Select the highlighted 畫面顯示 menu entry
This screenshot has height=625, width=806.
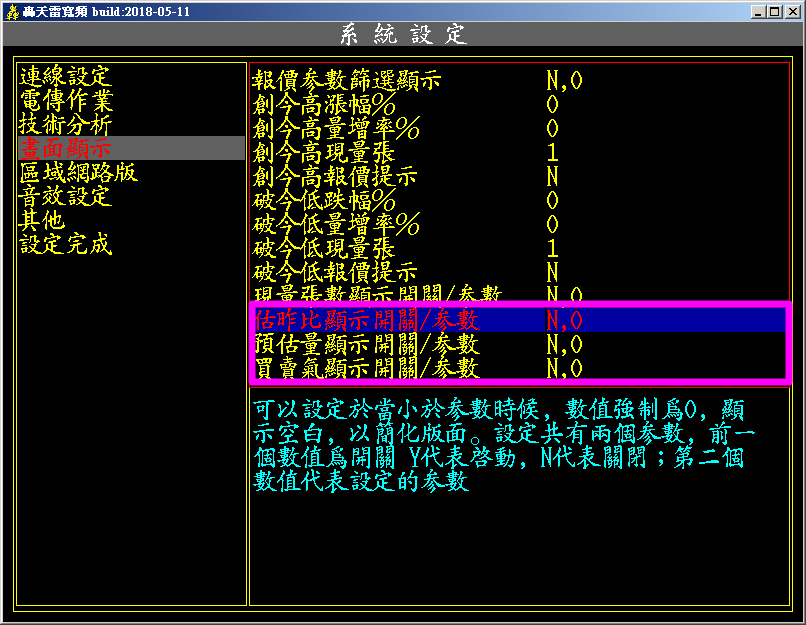pos(66,149)
